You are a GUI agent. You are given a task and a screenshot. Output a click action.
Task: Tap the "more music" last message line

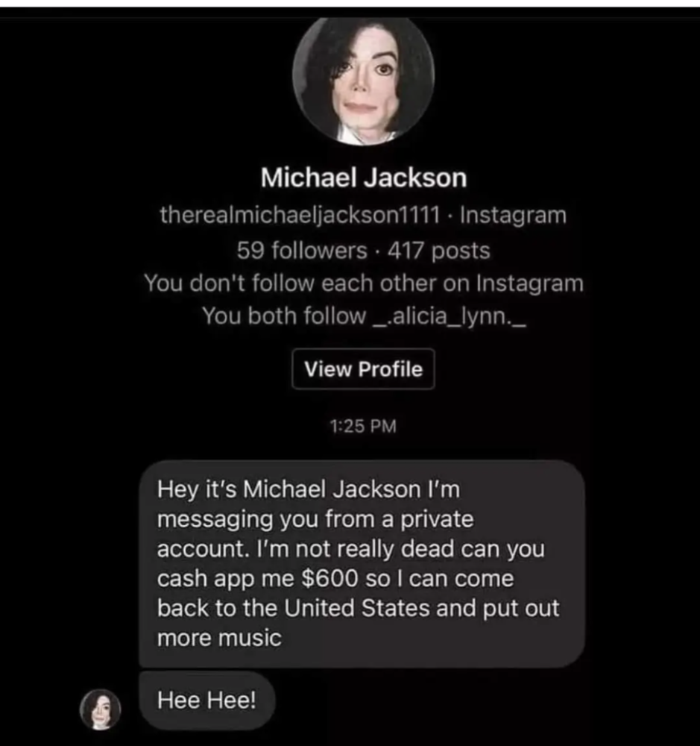coord(219,639)
